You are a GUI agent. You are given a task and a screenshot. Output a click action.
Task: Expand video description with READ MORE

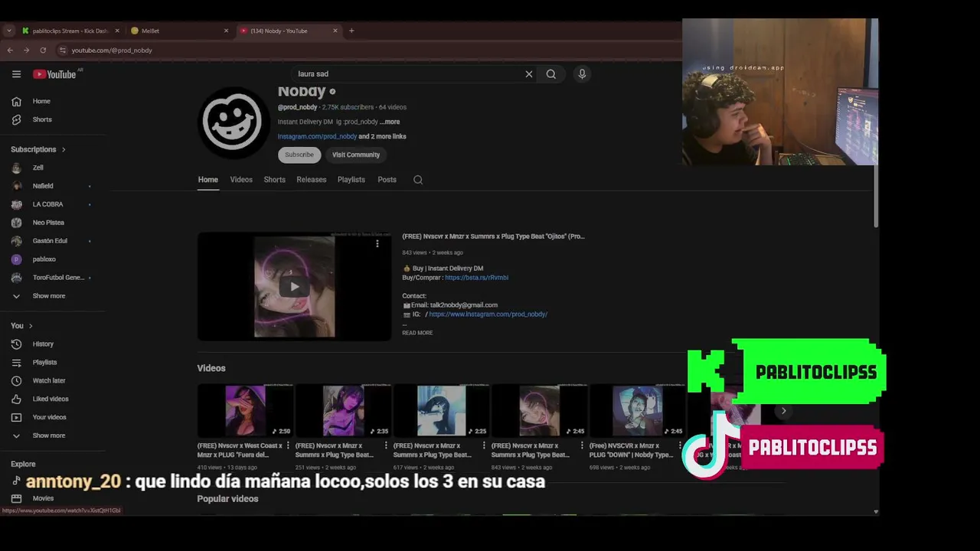tap(417, 333)
